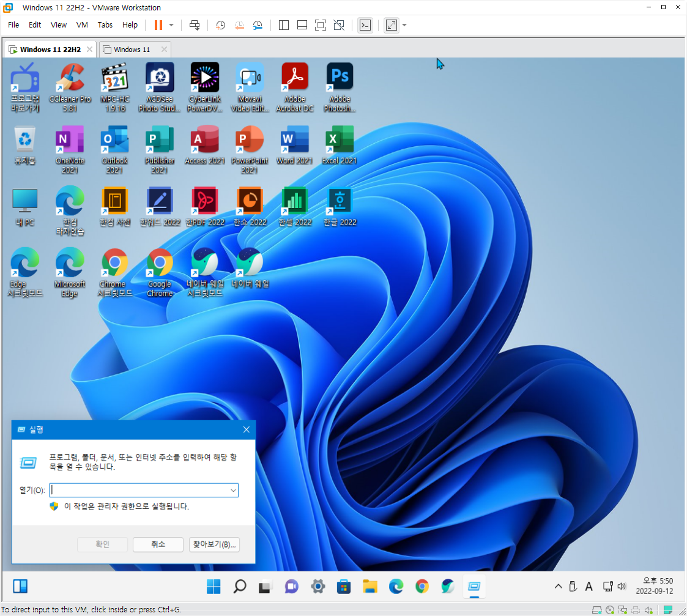Pause the running virtual machine

[x=158, y=25]
